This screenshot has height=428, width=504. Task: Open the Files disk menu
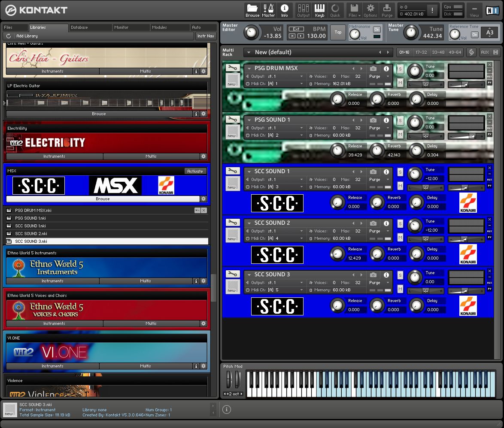354,10
